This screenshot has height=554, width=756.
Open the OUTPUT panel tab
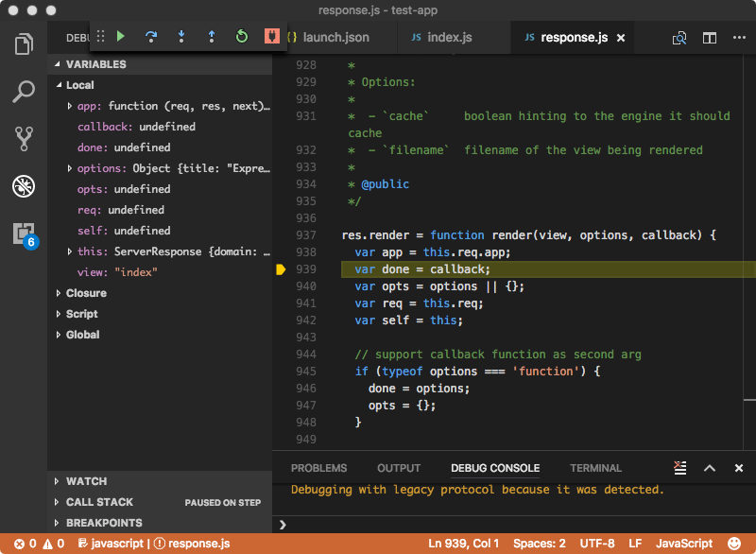coord(399,468)
